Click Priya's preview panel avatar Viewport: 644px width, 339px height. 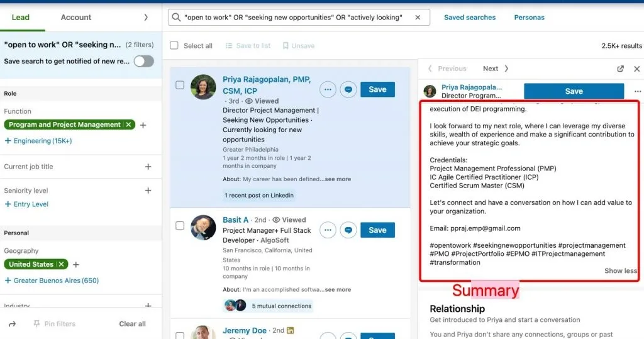pos(430,91)
